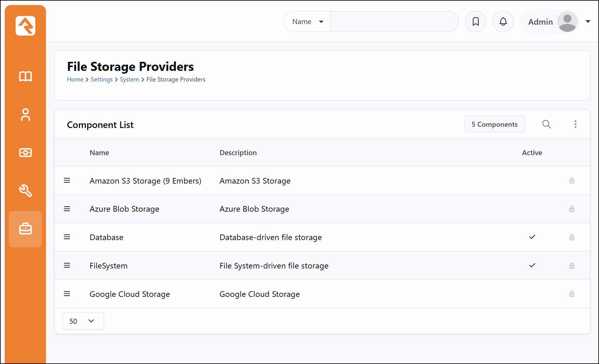599x364 pixels.
Task: Open the notifications bell icon
Action: tap(503, 22)
